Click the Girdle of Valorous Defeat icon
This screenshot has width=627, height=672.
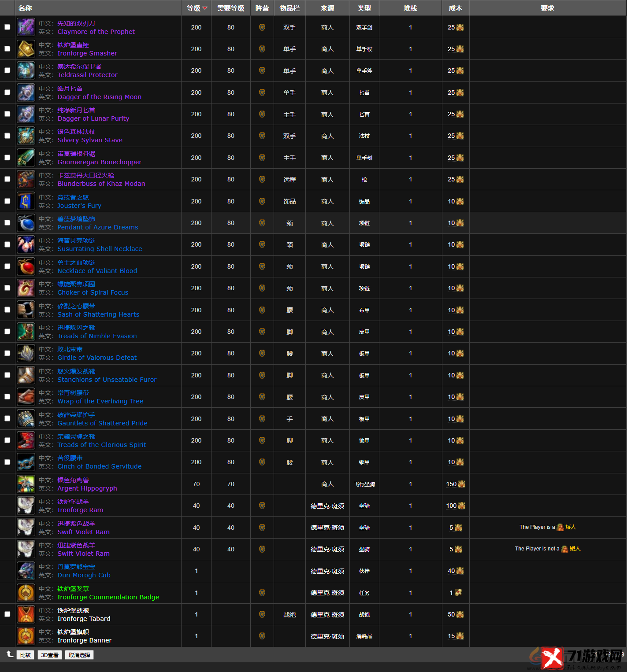(x=26, y=353)
